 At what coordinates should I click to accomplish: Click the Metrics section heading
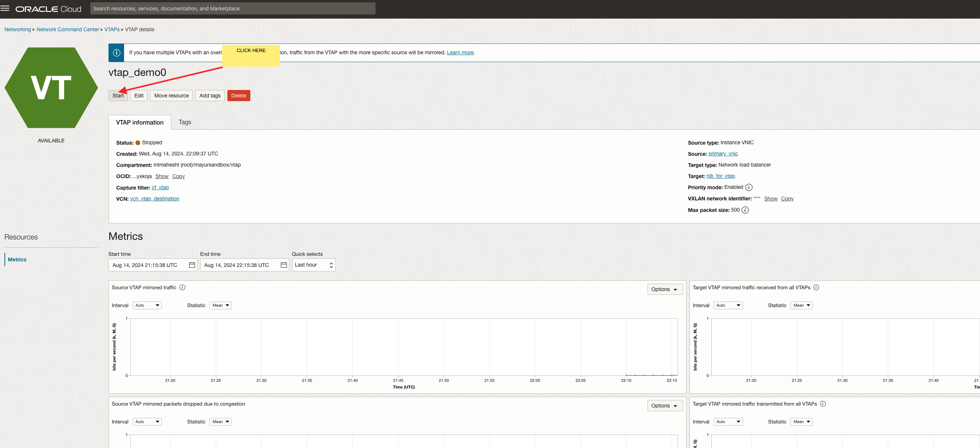pyautogui.click(x=126, y=236)
